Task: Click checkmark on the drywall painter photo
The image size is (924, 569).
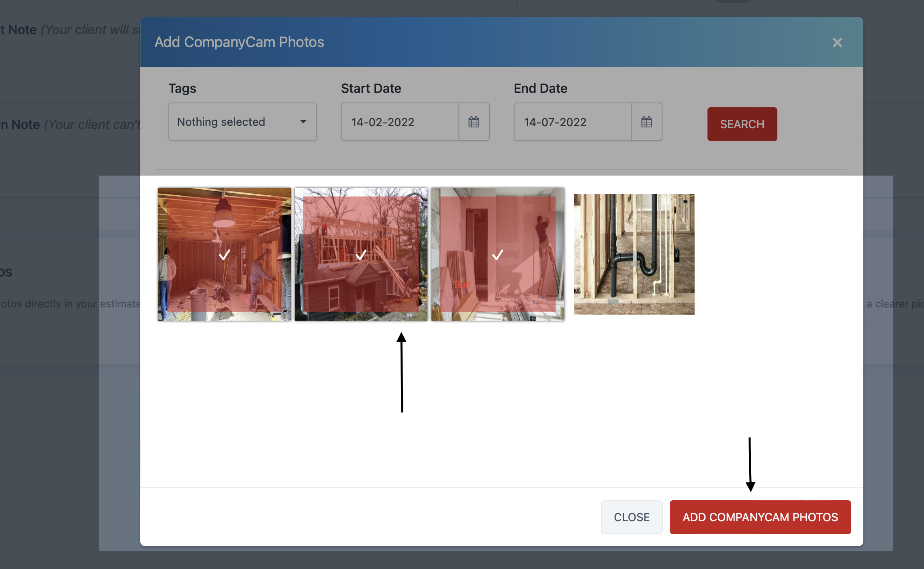Action: pos(497,254)
